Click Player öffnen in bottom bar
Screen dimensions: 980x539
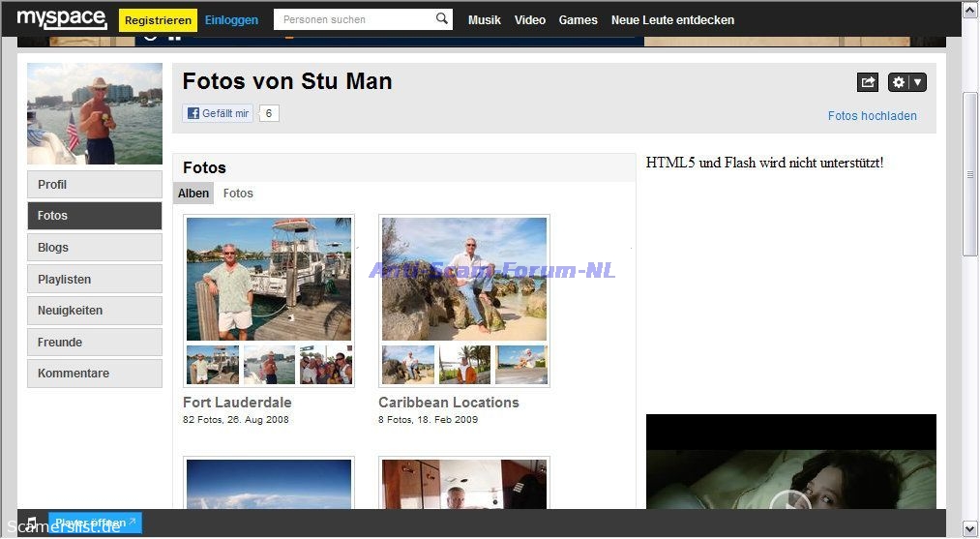tap(95, 523)
